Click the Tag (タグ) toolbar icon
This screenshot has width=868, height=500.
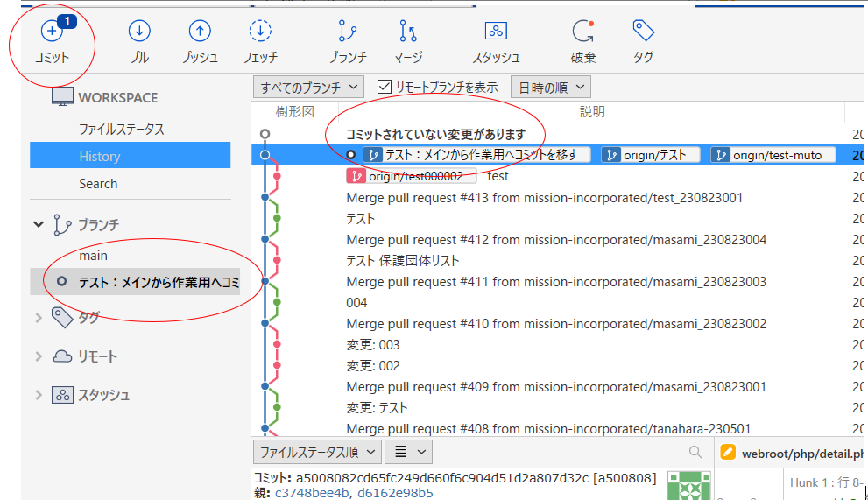point(644,33)
